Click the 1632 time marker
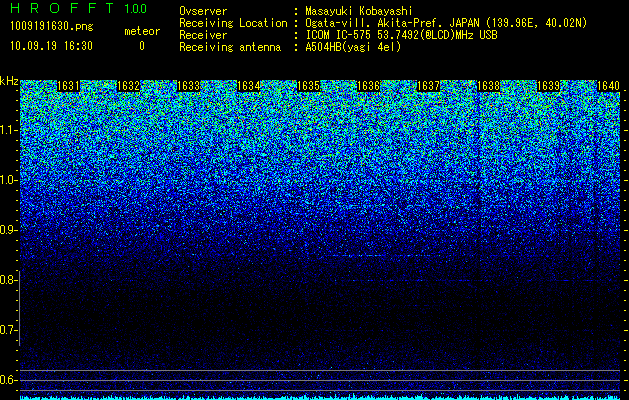629x400 pixels. pyautogui.click(x=128, y=86)
